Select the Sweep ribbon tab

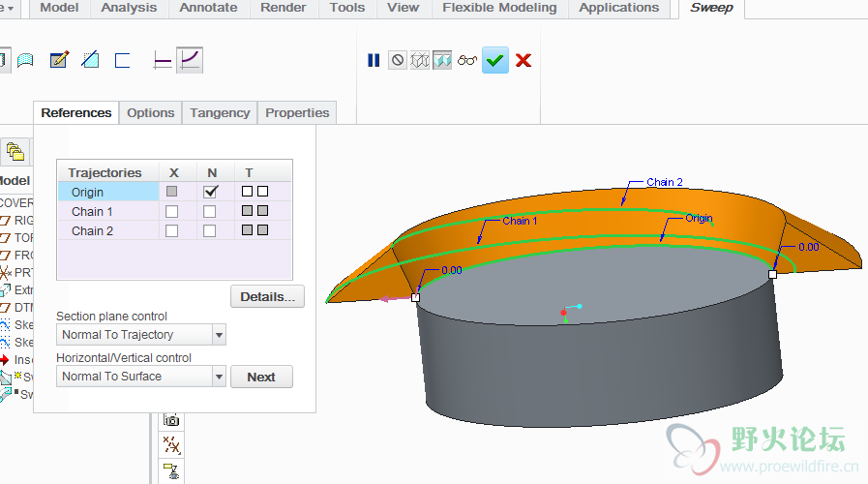pos(711,8)
